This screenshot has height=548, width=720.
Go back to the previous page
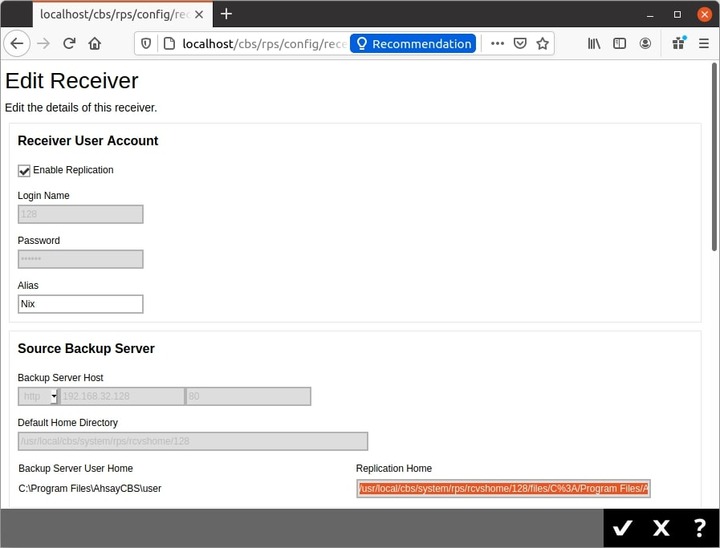point(17,44)
